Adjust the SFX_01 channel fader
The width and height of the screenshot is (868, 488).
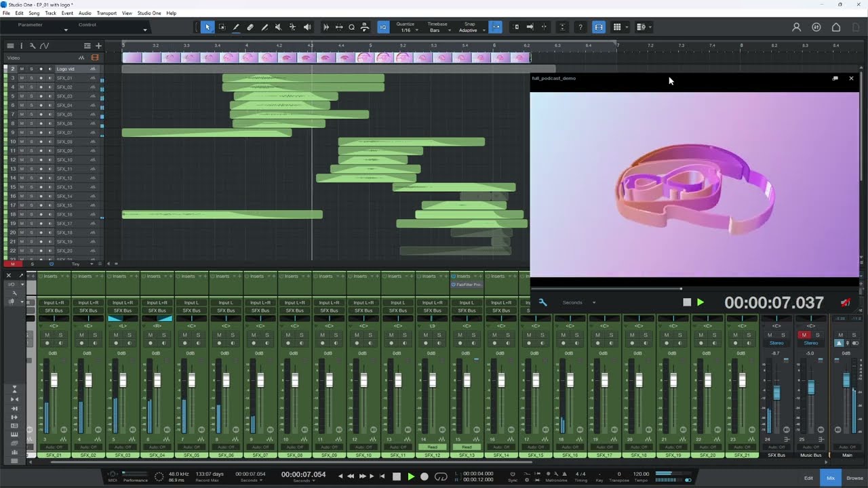[x=54, y=380]
